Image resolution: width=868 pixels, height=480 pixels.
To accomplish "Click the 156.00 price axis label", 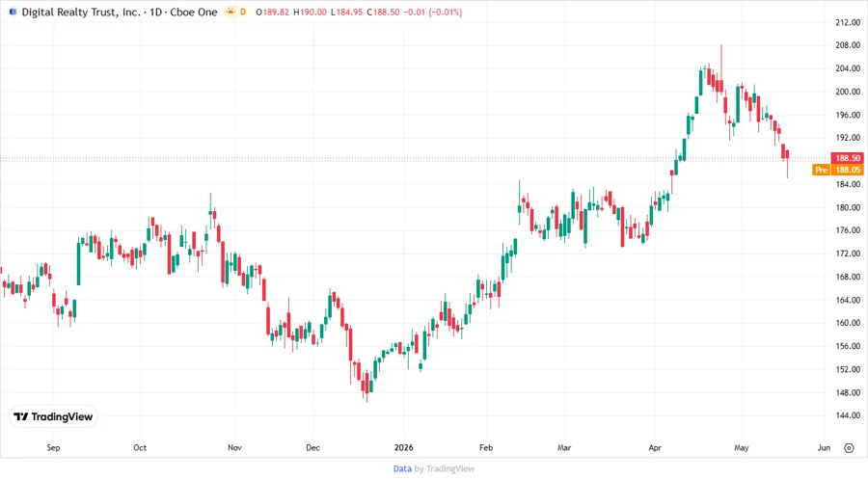I will point(848,346).
